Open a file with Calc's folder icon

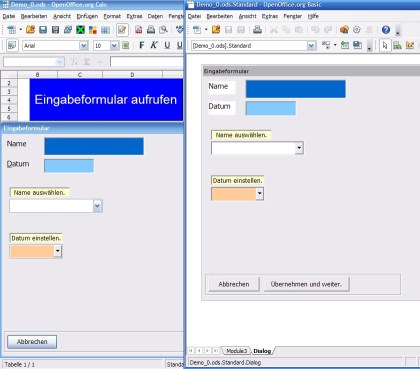30,30
